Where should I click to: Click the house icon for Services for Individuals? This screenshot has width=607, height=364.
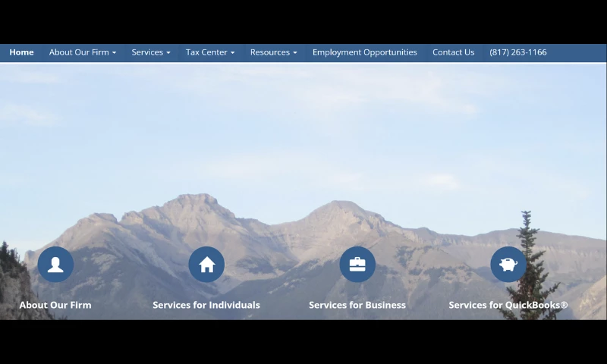coord(206,264)
